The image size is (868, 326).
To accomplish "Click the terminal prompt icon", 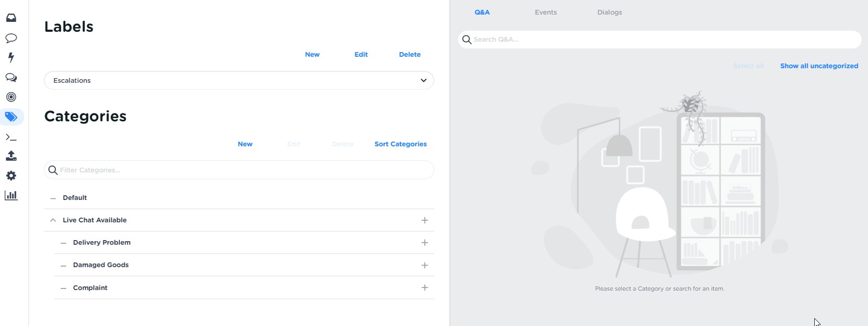I will pos(11,137).
